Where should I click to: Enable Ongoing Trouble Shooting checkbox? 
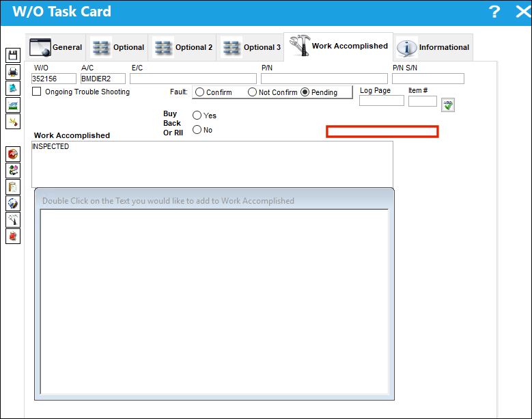tap(37, 92)
